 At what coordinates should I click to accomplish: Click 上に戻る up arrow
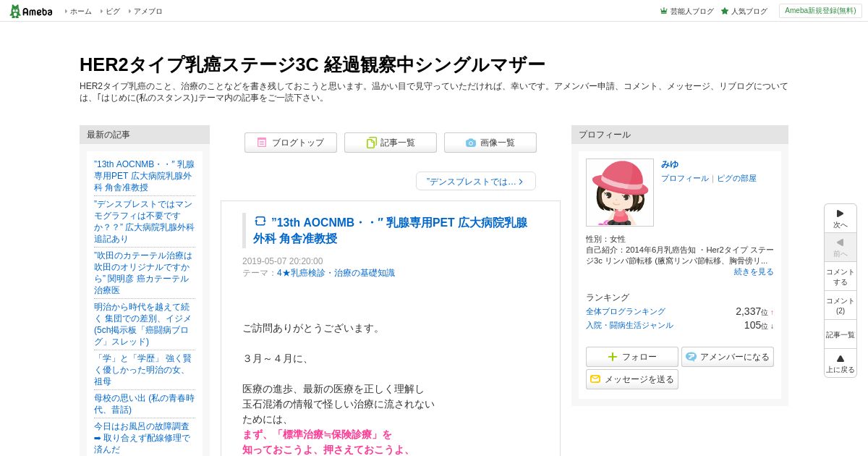(841, 363)
